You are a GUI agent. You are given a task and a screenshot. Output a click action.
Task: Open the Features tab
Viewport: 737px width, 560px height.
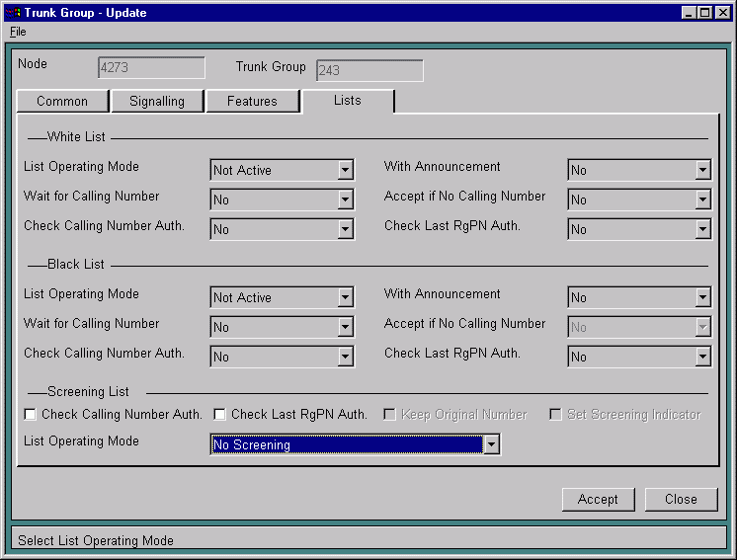tap(252, 101)
